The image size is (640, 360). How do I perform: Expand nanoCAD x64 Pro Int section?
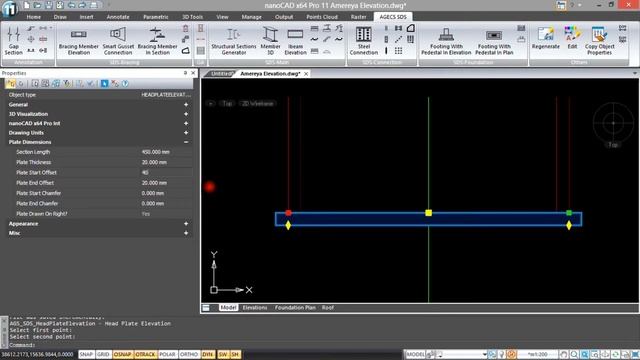point(186,123)
